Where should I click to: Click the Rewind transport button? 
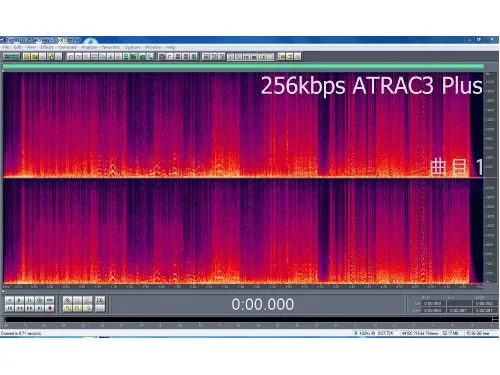(x=19, y=308)
